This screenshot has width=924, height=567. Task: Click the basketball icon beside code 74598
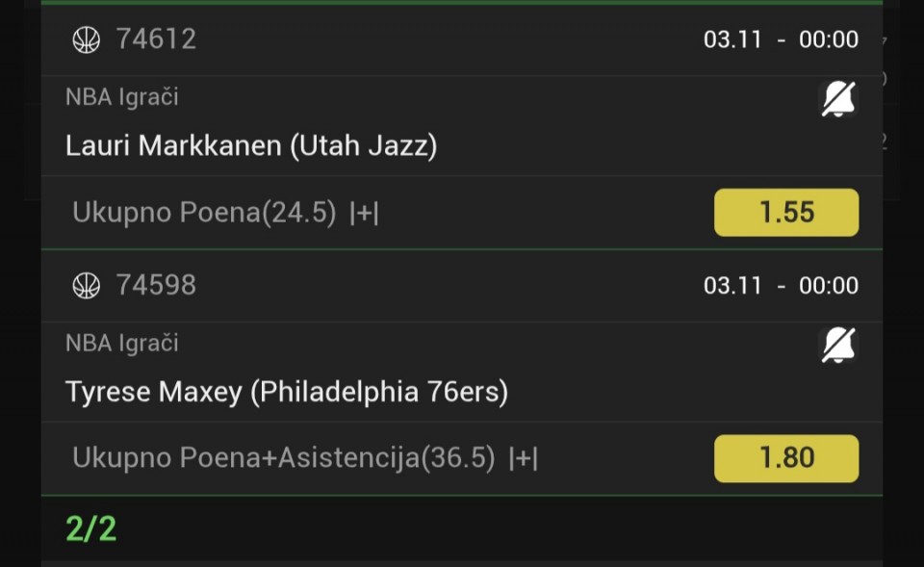[x=87, y=286]
